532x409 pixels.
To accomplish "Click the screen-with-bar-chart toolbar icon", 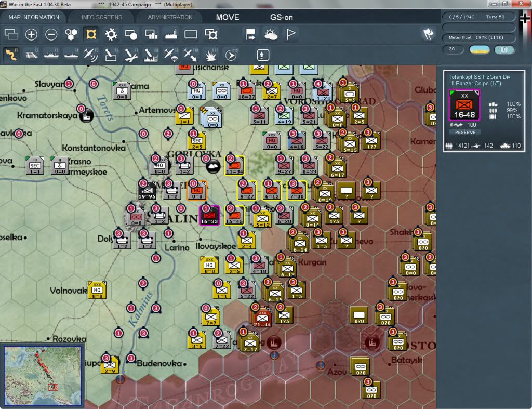I will 151,34.
